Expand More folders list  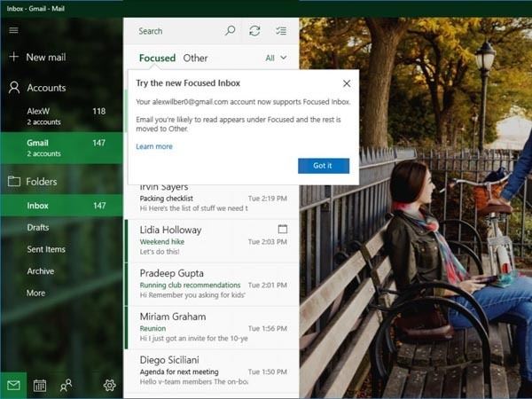coord(35,293)
